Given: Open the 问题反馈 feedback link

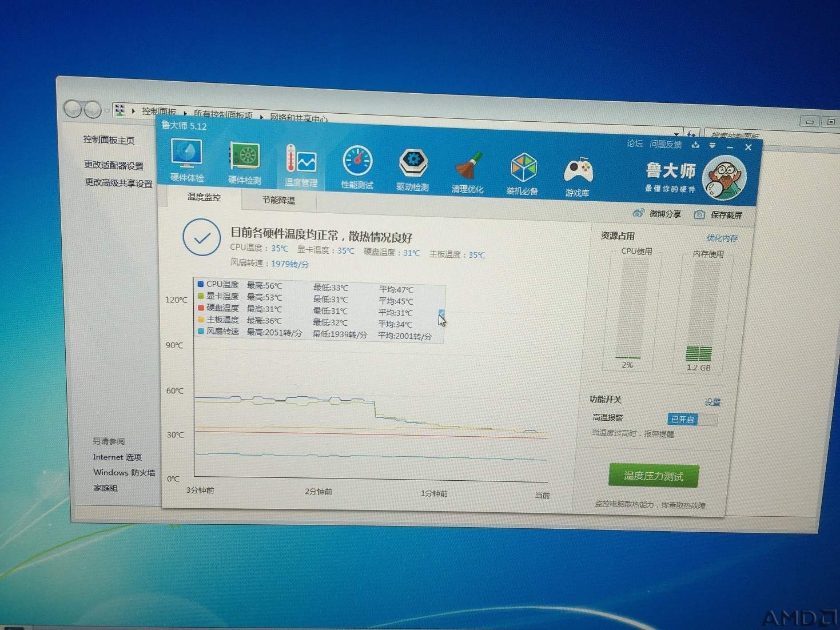Looking at the screenshot, I should [666, 145].
